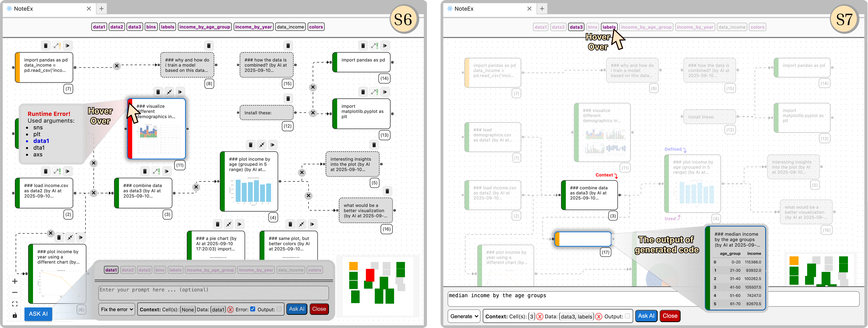
Task: Click the dark red Close button in S6 panel
Action: click(x=319, y=309)
